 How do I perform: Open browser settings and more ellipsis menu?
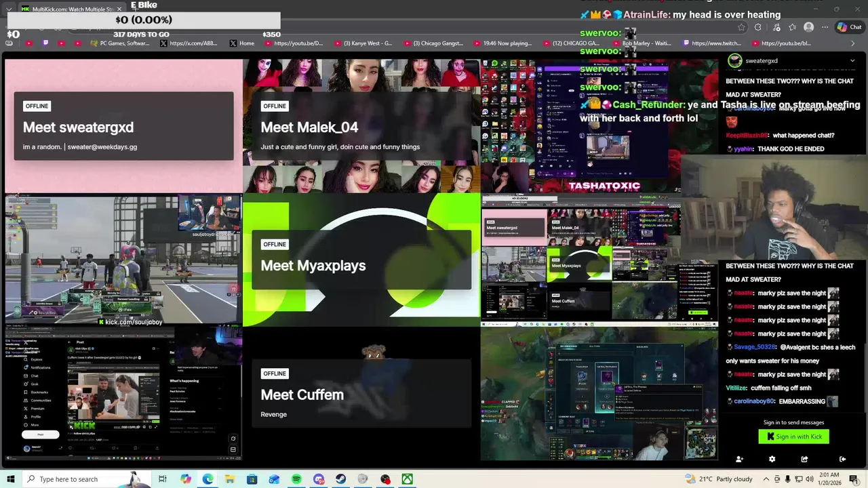[825, 27]
